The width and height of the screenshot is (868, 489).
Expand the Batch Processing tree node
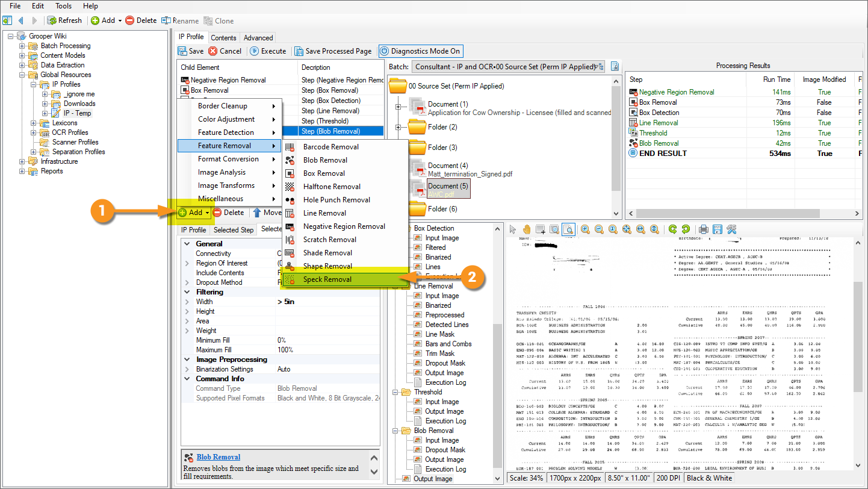click(x=22, y=46)
